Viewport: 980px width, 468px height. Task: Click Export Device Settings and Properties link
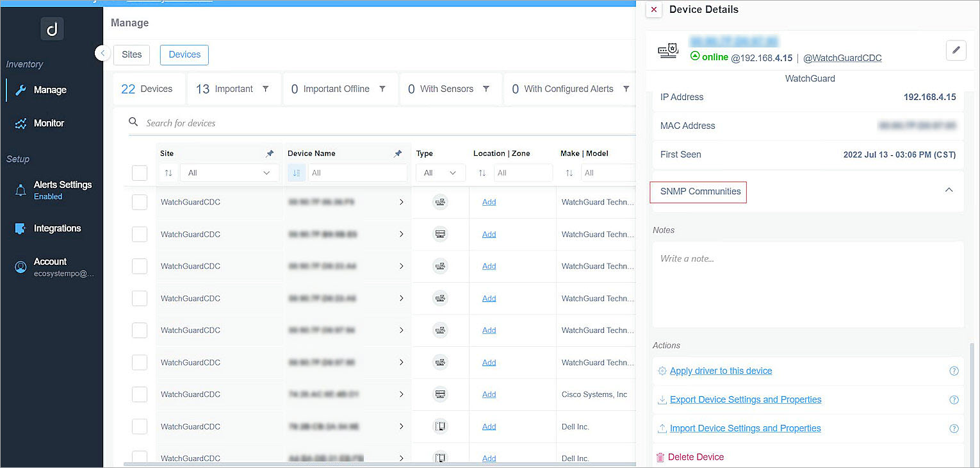pyautogui.click(x=745, y=399)
